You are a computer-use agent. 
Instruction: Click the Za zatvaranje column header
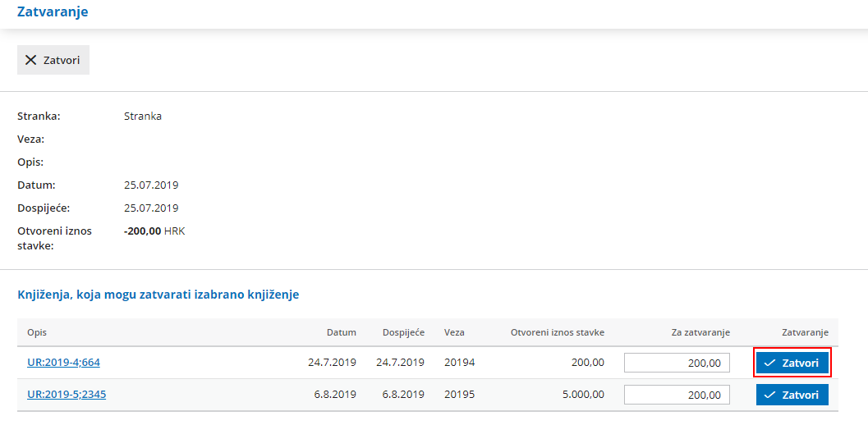(700, 332)
